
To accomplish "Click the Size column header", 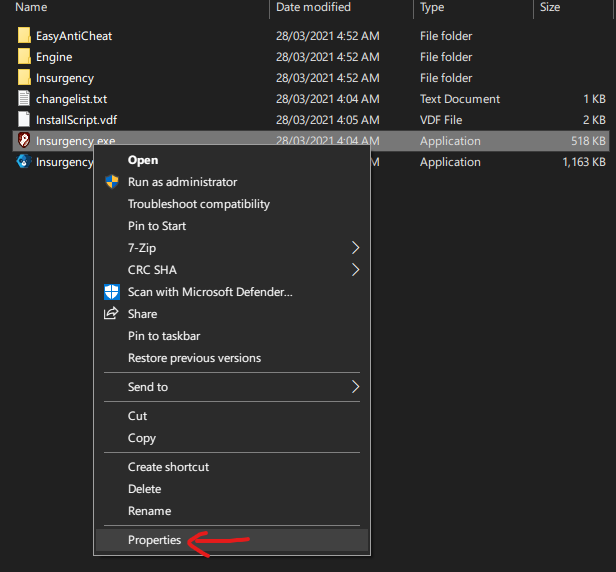I will pyautogui.click(x=550, y=7).
